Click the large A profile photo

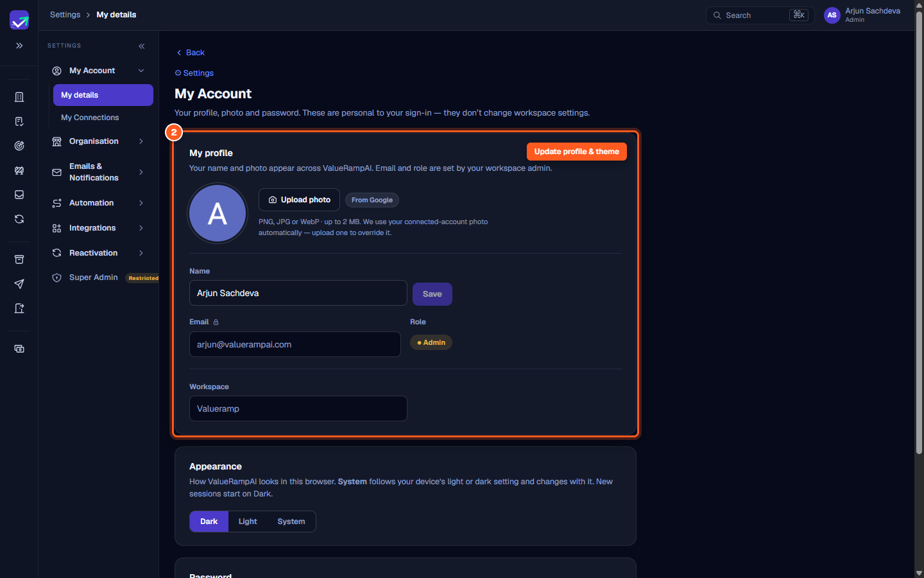[218, 213]
